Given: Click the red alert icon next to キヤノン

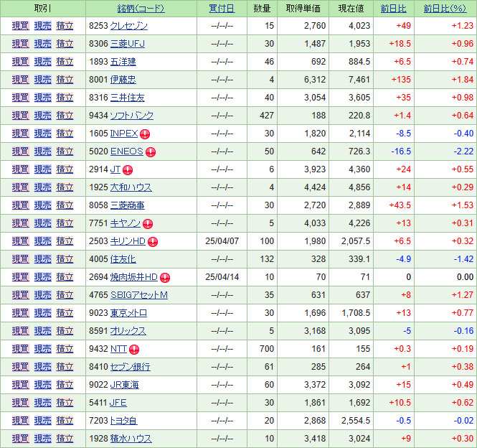Looking at the screenshot, I should [147, 223].
